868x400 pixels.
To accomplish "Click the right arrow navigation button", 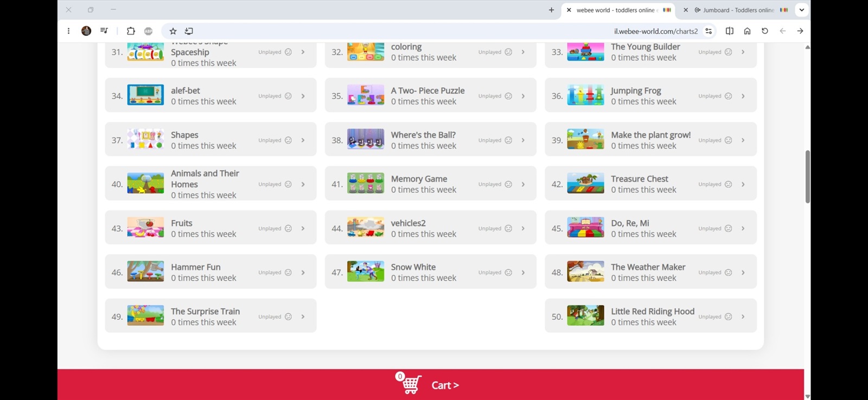I will [x=800, y=31].
